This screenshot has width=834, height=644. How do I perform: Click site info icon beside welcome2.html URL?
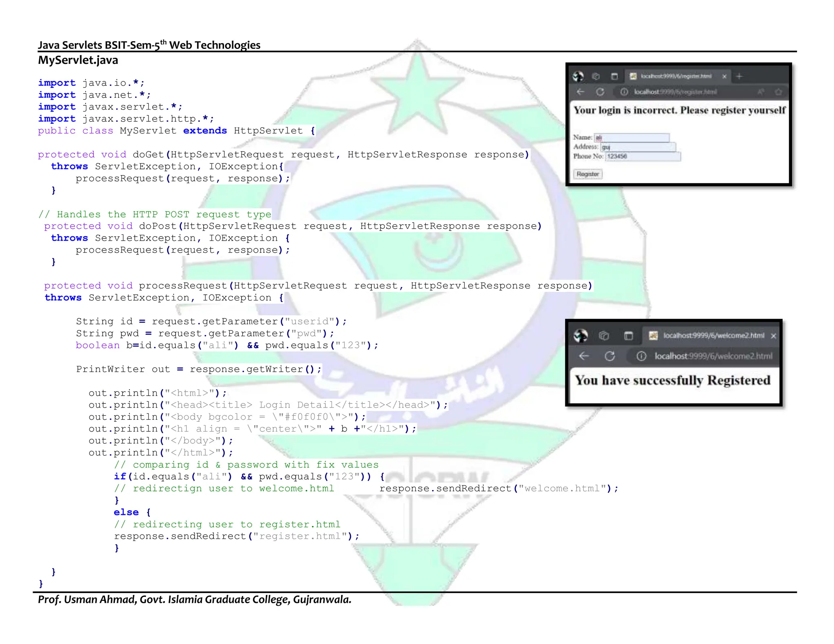click(641, 356)
